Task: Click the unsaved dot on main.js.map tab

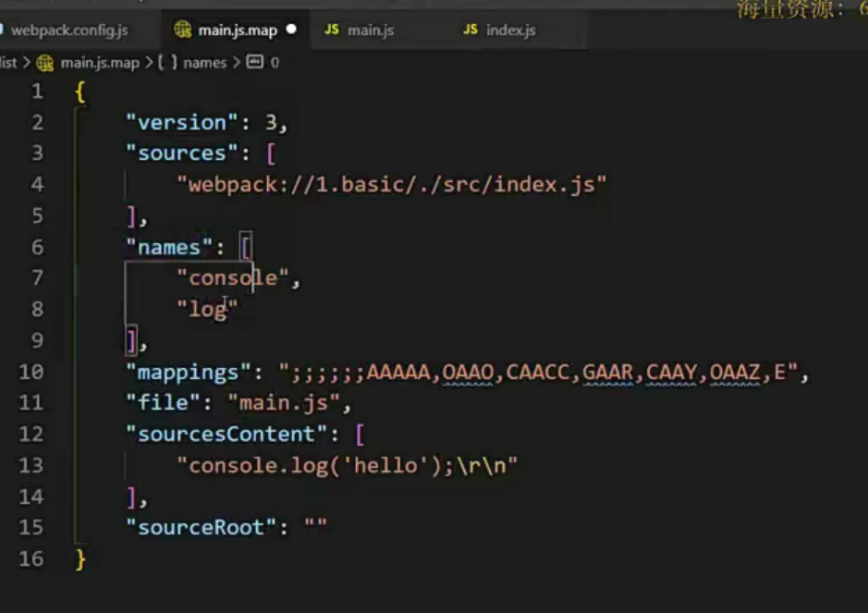Action: 291,30
